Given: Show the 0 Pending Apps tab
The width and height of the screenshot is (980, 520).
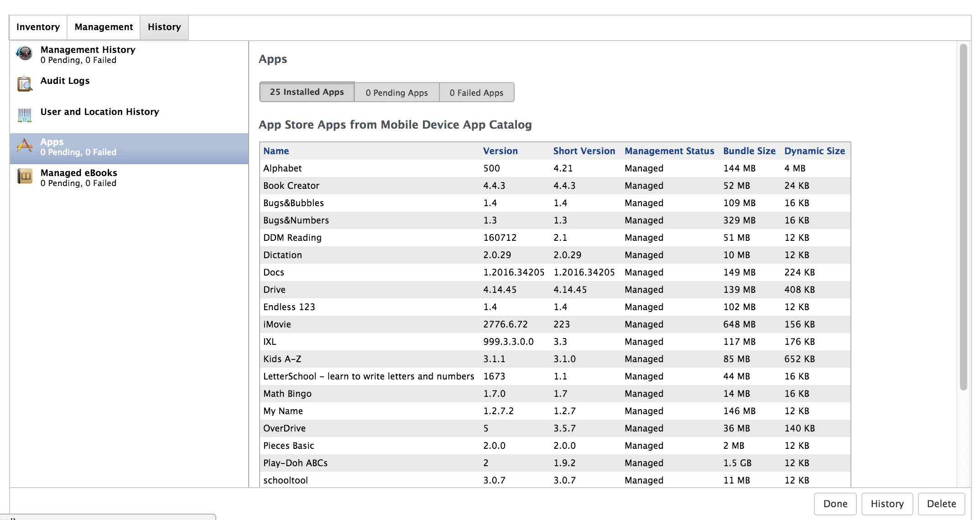Looking at the screenshot, I should point(396,93).
